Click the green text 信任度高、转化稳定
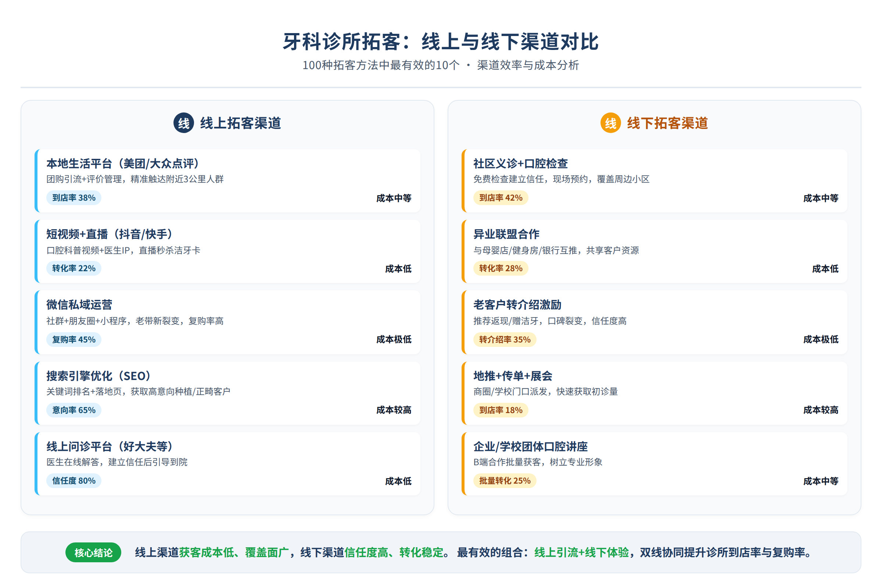882x588 pixels. click(x=394, y=552)
